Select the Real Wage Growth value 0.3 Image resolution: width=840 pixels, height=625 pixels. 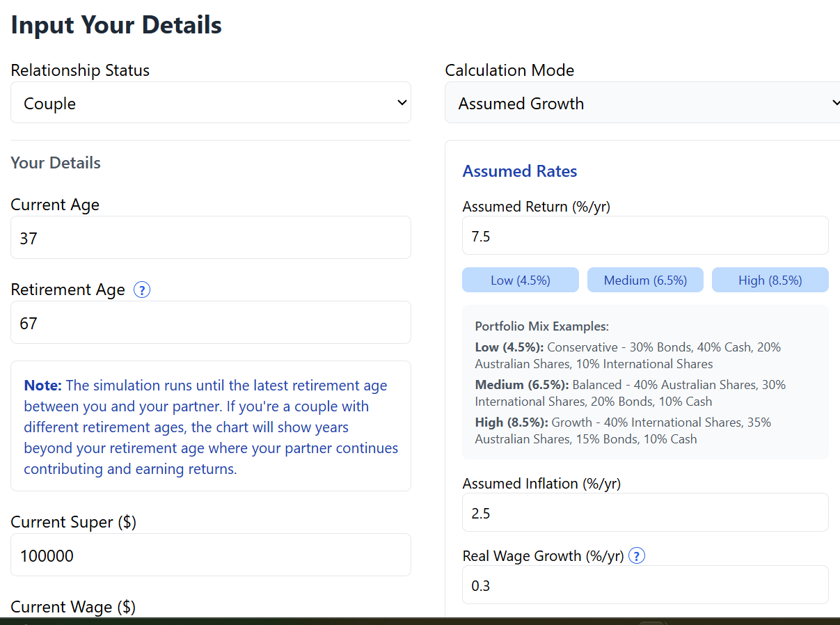click(x=645, y=585)
